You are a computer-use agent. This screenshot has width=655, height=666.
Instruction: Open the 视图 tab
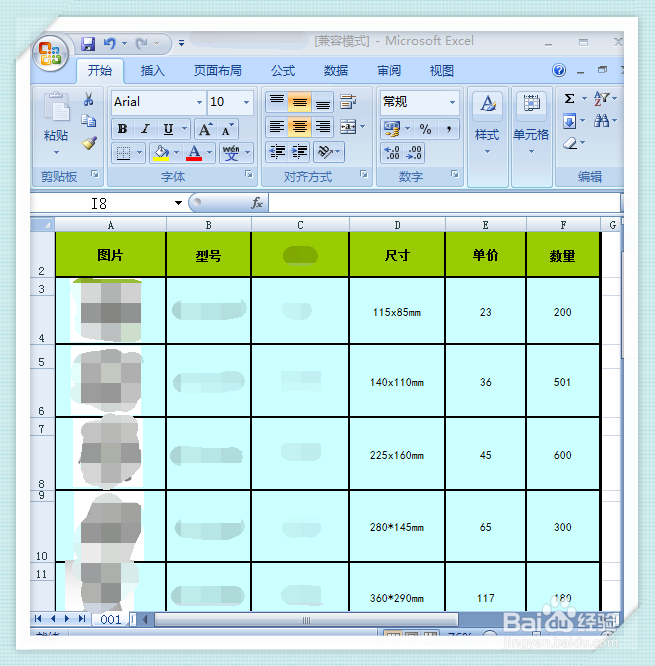click(441, 71)
